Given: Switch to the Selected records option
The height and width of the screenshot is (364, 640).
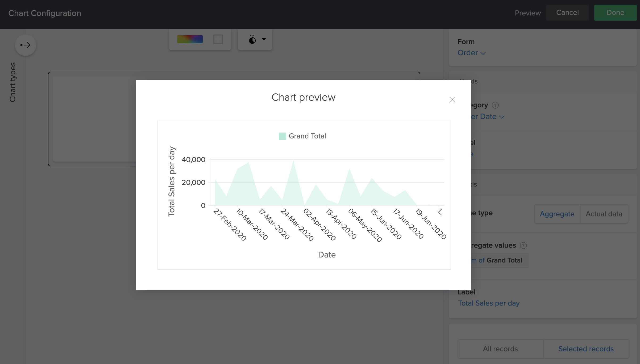Looking at the screenshot, I should (586, 349).
